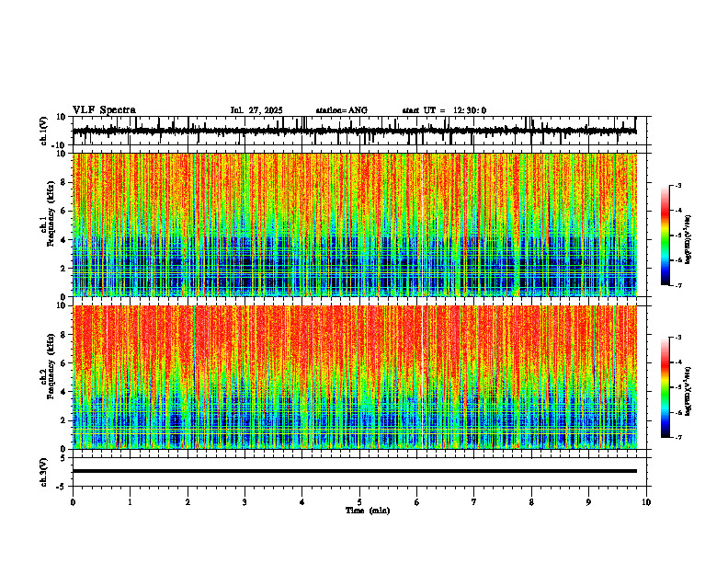Click the "ch.3(V)" axis label

point(45,472)
